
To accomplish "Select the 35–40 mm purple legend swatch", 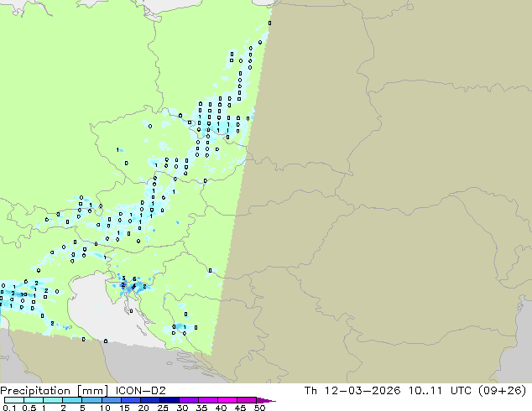I will click(x=207, y=400).
